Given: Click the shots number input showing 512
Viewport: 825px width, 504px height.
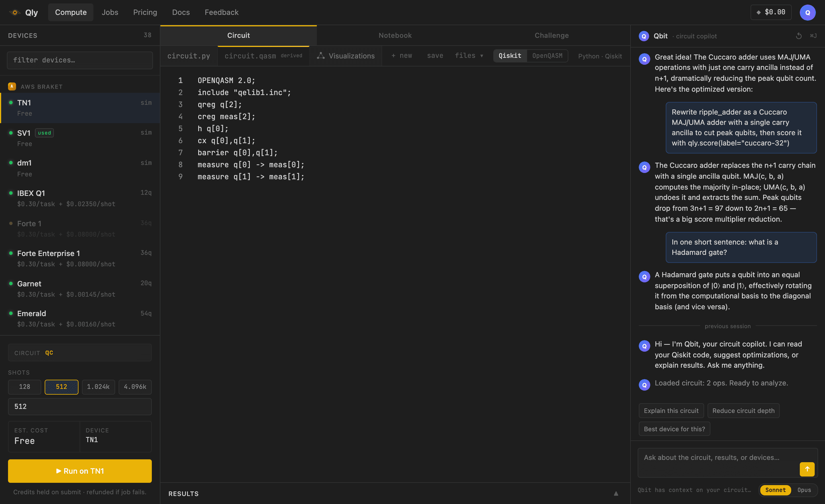Looking at the screenshot, I should [x=80, y=407].
